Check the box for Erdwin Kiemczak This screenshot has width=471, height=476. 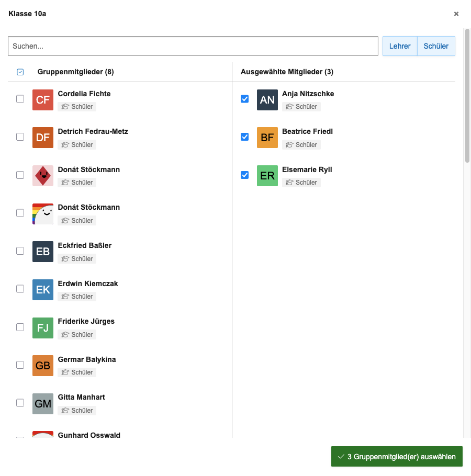click(x=20, y=289)
